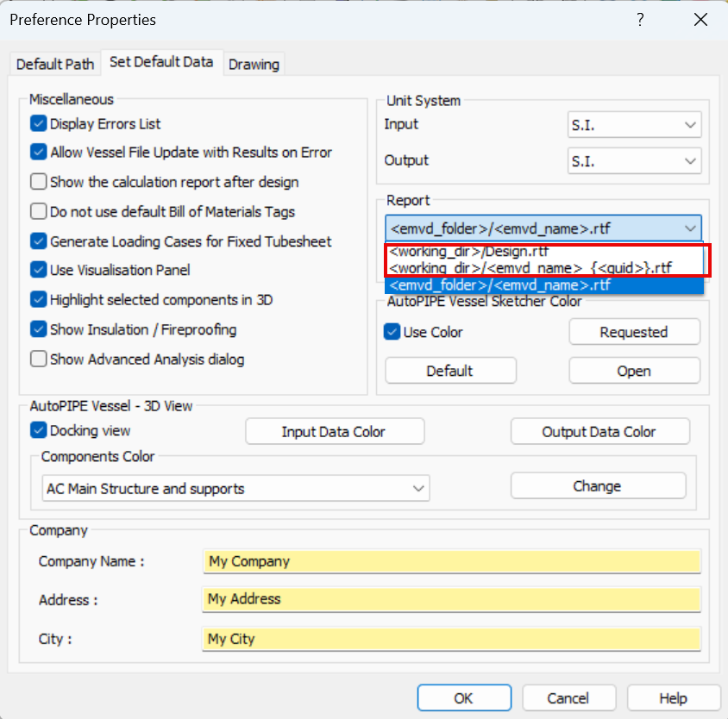Choose <working_dir>/Design.rtf report option
Screen dimensions: 728x719
point(544,252)
